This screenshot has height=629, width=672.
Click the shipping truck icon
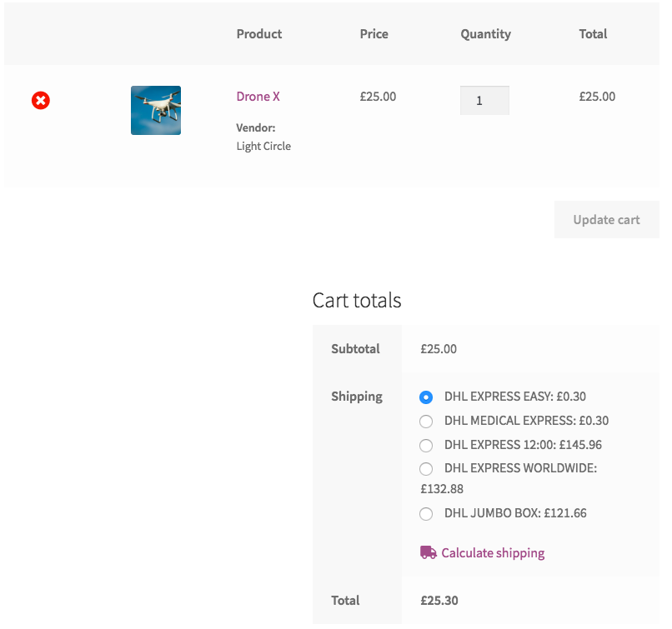429,552
